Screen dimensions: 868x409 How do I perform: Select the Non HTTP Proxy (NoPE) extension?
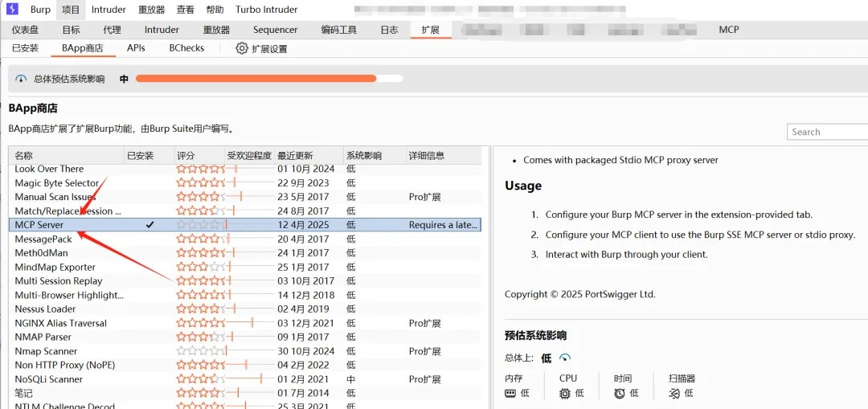coord(65,365)
